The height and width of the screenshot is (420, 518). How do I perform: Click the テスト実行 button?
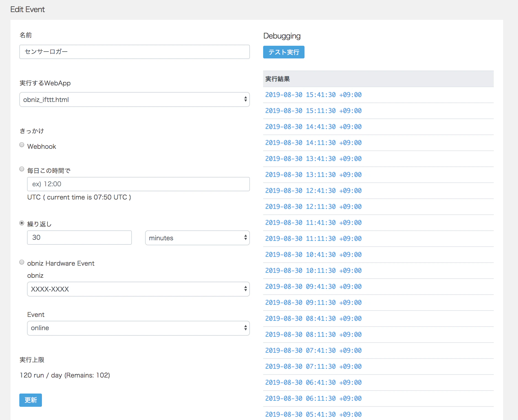tap(284, 52)
